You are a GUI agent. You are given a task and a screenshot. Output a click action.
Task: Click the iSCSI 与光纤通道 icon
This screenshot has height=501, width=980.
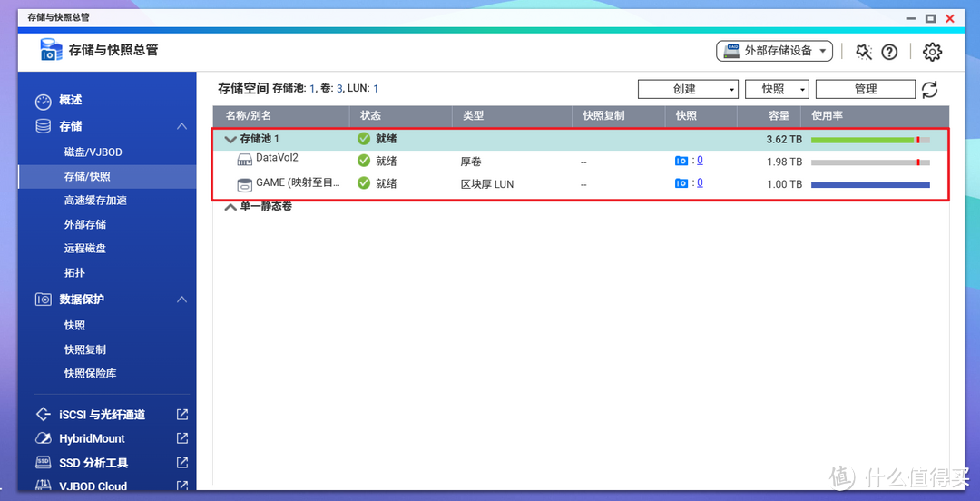44,414
